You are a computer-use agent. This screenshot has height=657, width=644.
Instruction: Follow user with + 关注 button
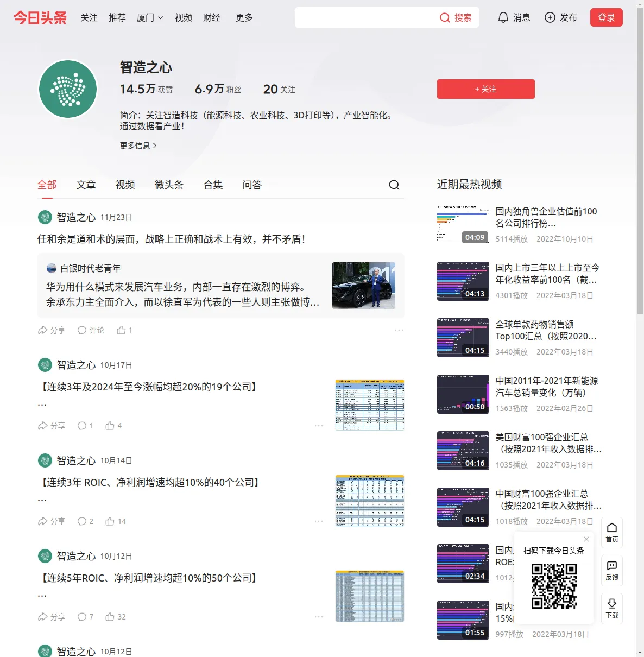click(x=486, y=89)
